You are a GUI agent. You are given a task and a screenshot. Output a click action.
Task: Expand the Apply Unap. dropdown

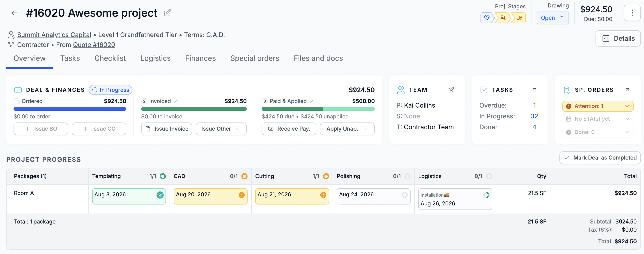347,129
